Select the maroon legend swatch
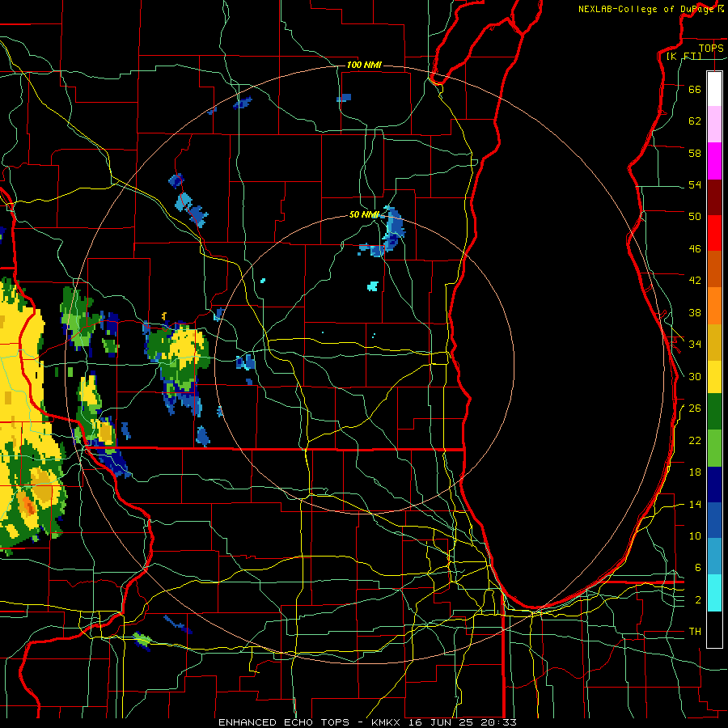The width and height of the screenshot is (728, 728). click(x=714, y=198)
